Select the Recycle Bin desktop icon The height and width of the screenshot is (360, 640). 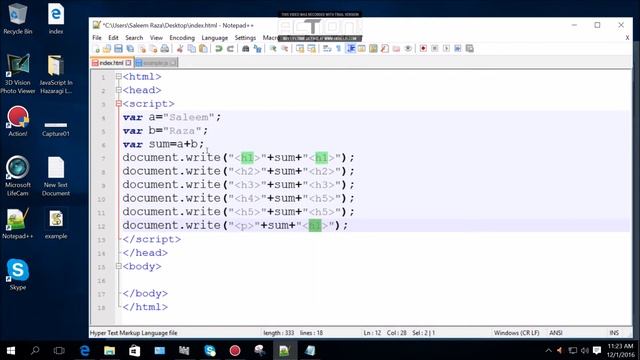[x=17, y=19]
